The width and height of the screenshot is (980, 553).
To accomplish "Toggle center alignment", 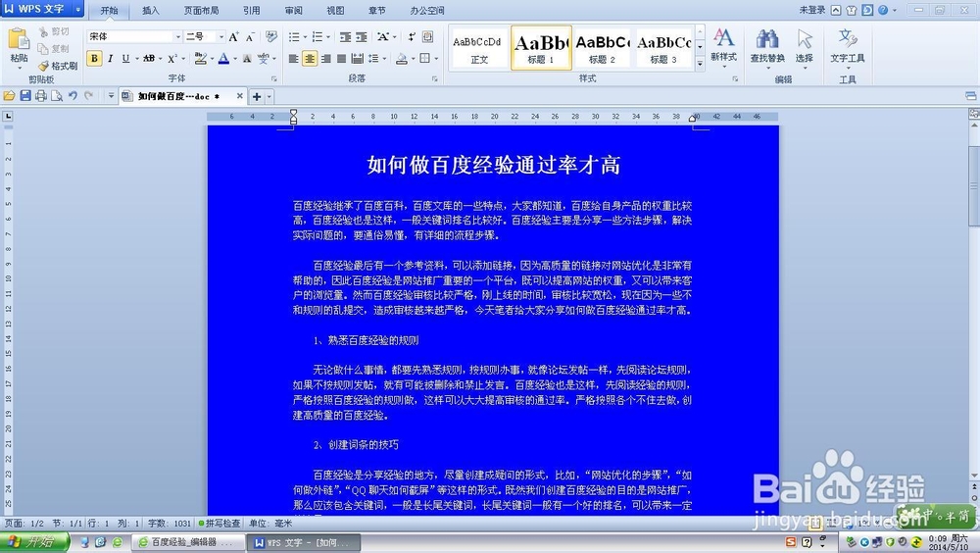I will [310, 58].
